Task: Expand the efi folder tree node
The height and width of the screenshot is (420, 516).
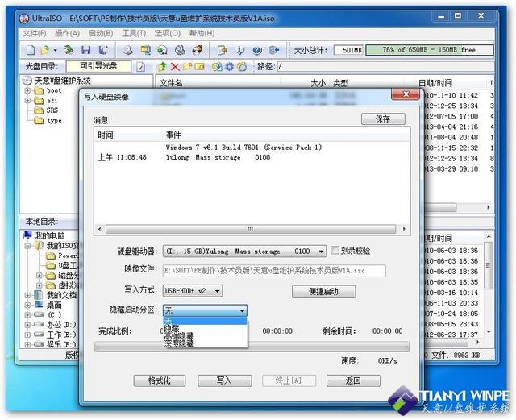Action: (x=28, y=101)
